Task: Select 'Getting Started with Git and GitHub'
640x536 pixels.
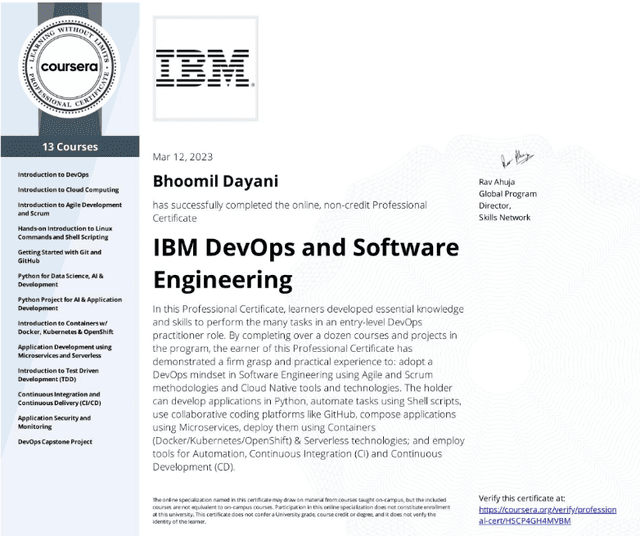Action: 59,256
